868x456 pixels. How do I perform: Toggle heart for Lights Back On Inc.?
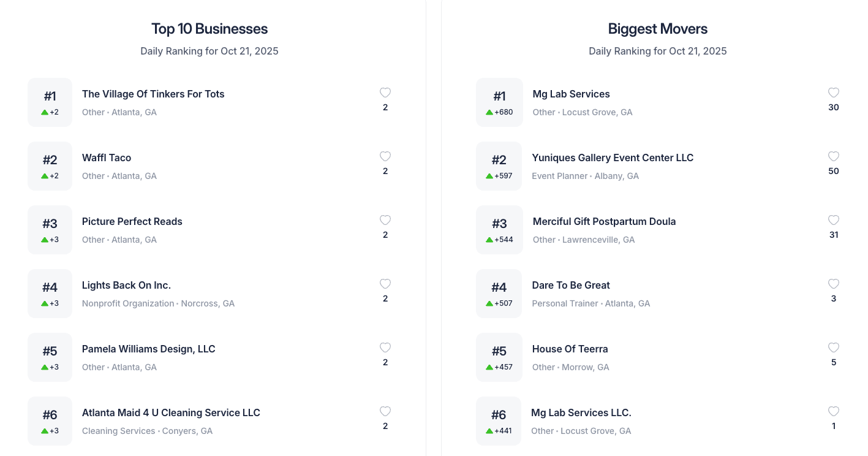click(x=385, y=284)
